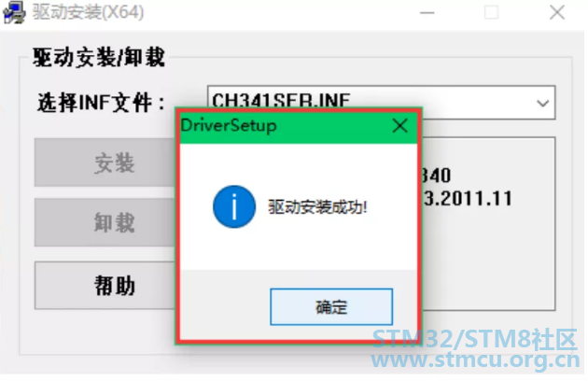Click the 驱动安装/卸载 group heading

[99, 58]
